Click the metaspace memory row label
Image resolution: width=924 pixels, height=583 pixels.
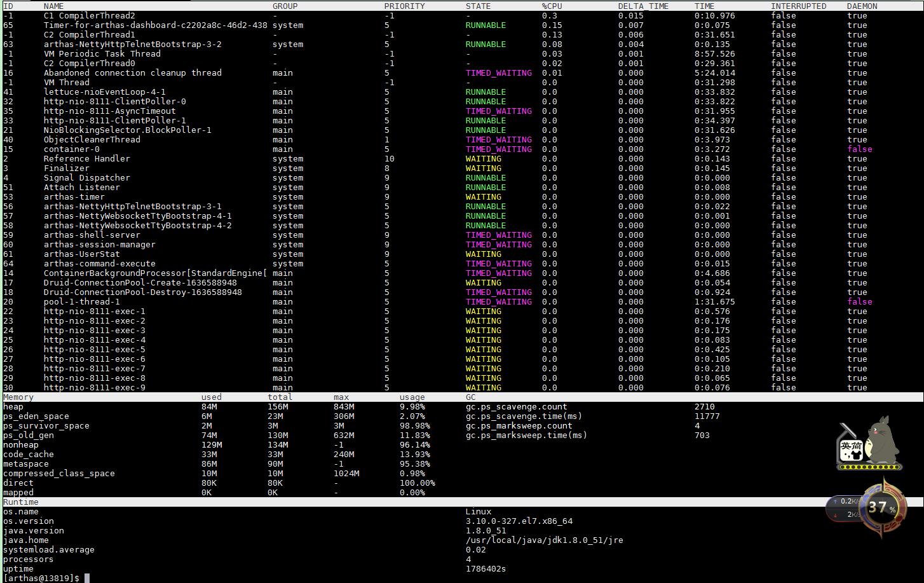(x=26, y=463)
